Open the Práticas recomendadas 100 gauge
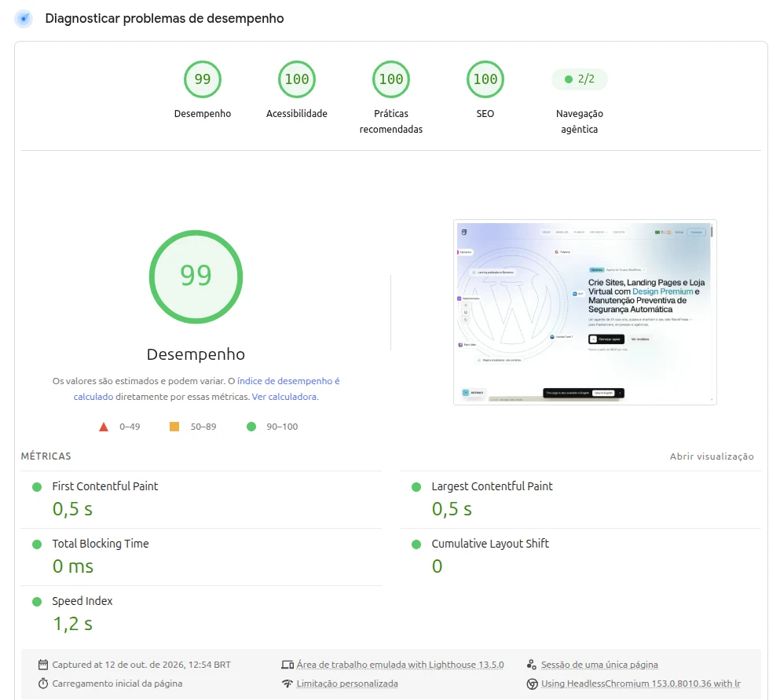The image size is (780, 700). (x=391, y=79)
